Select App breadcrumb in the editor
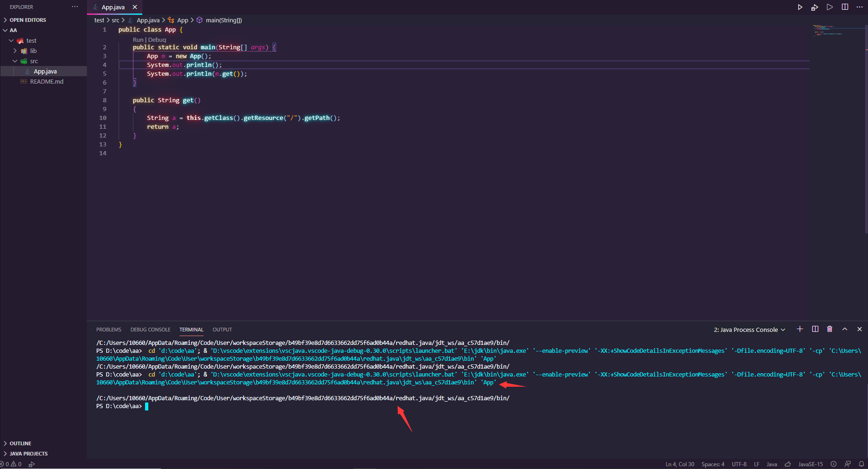This screenshot has height=469, width=868. pyautogui.click(x=183, y=20)
